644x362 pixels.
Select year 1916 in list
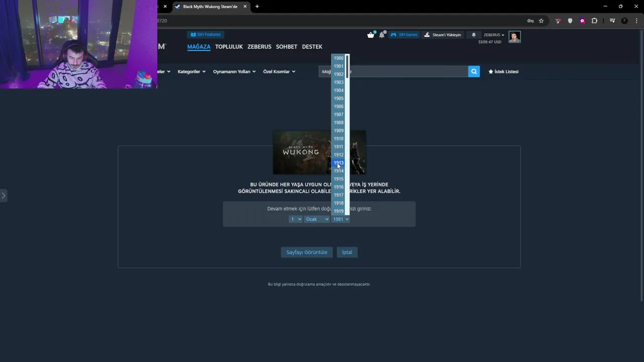(339, 187)
